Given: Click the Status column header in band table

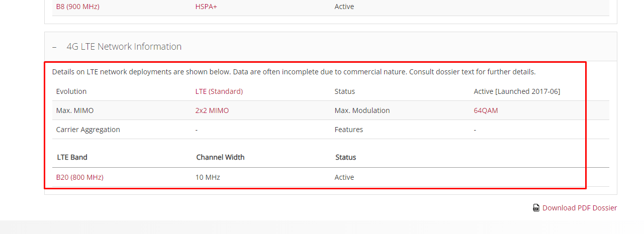Looking at the screenshot, I should click(x=346, y=157).
